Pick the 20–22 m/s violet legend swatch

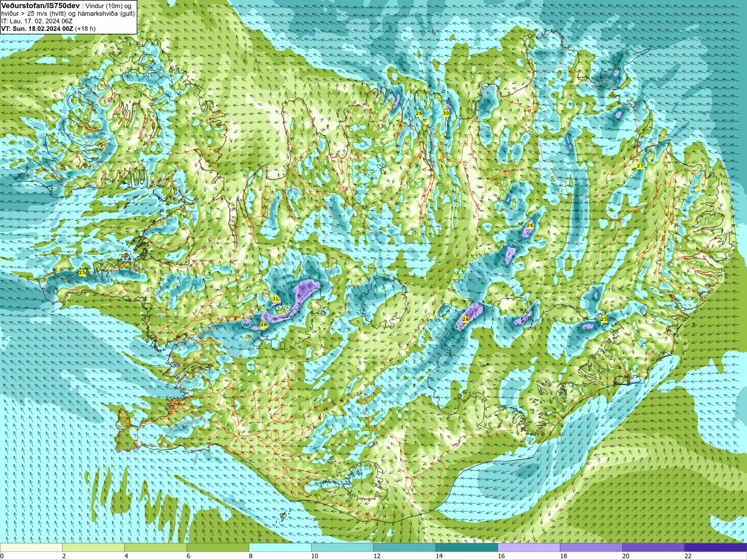coord(653,548)
